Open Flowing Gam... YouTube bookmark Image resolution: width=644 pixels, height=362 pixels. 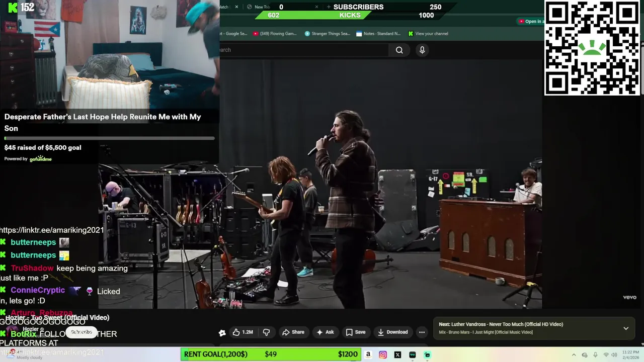pos(275,34)
